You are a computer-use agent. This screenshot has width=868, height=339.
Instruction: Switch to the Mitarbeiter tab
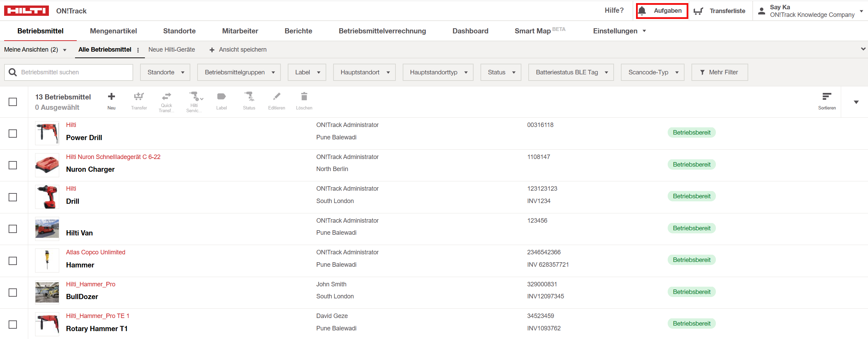(x=240, y=31)
